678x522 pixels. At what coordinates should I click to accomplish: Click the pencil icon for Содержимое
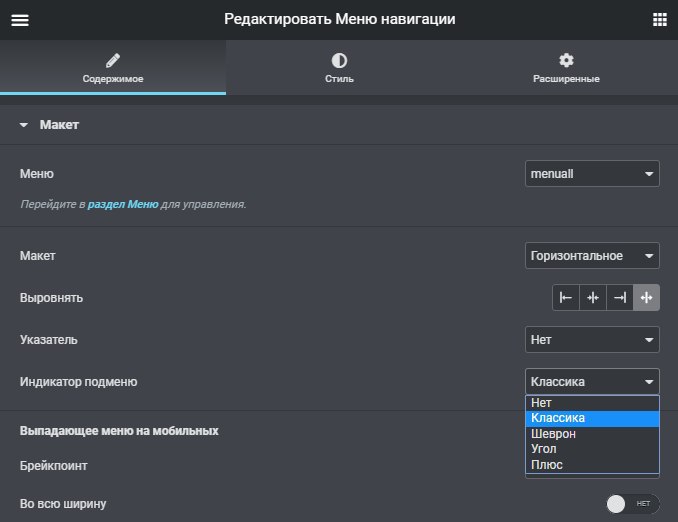[x=113, y=61]
